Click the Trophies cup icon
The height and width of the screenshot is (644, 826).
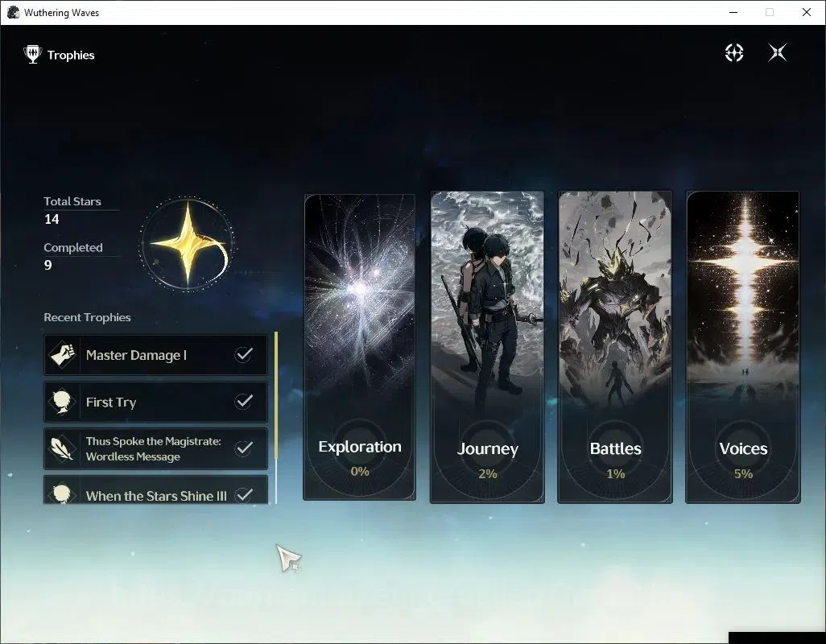[33, 55]
